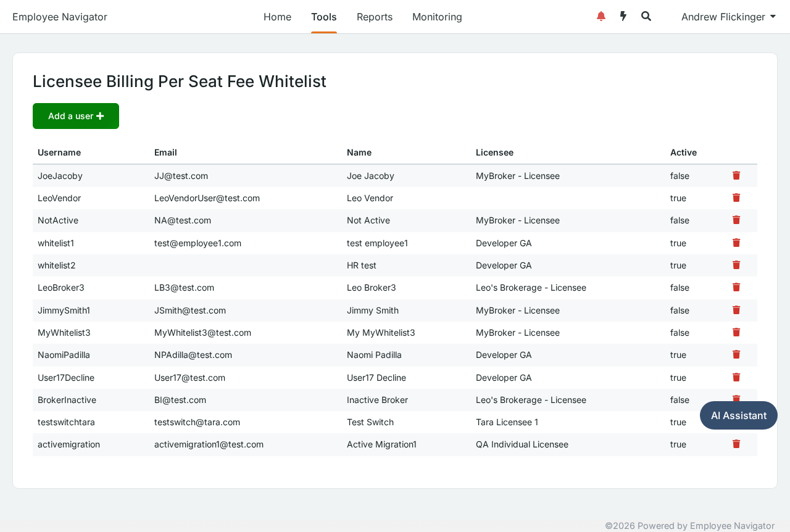This screenshot has width=790, height=532.
Task: Expand Andrew Flickinger user menu
Action: tap(728, 17)
